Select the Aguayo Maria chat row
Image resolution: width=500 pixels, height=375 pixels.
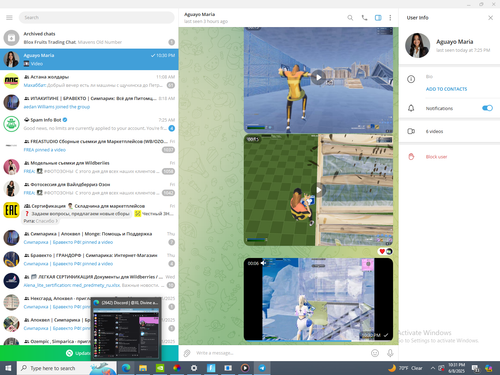pyautogui.click(x=89, y=59)
